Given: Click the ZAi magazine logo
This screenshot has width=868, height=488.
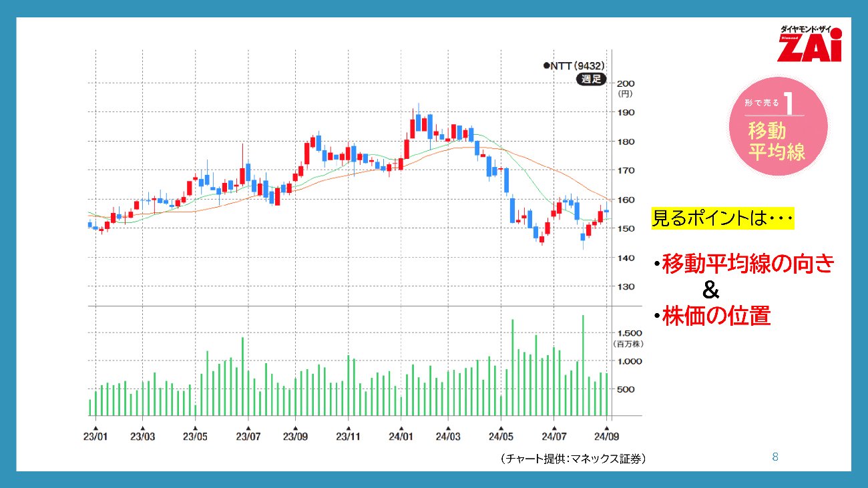Looking at the screenshot, I should (811, 45).
